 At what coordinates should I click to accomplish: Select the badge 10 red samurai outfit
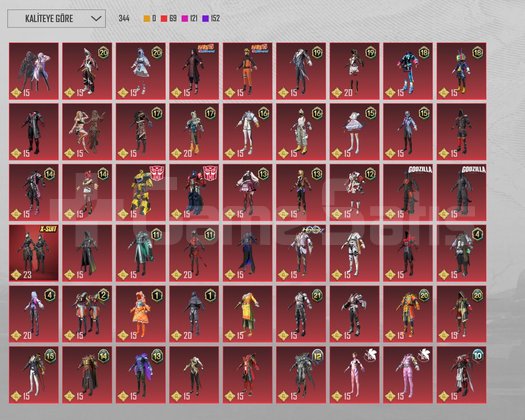coord(461,375)
